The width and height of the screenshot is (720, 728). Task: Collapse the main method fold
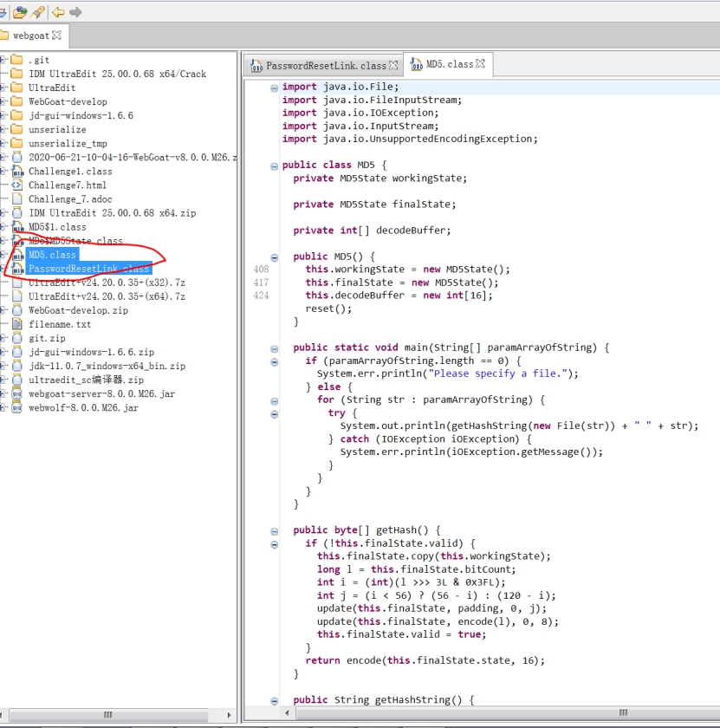[274, 348]
